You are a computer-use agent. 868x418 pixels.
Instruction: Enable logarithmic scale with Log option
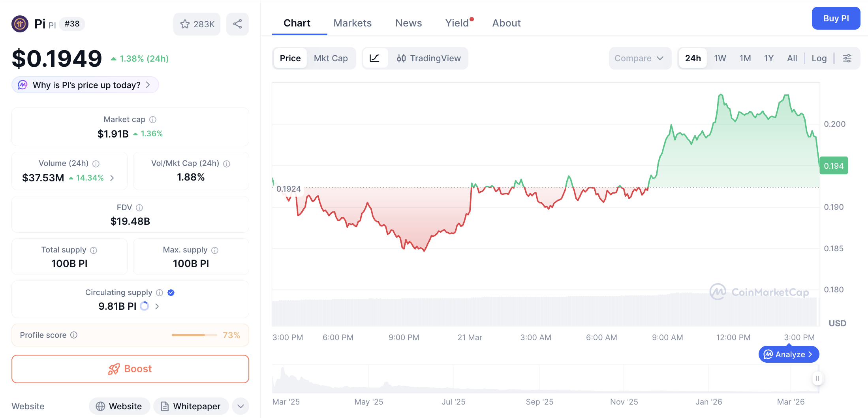click(x=819, y=58)
